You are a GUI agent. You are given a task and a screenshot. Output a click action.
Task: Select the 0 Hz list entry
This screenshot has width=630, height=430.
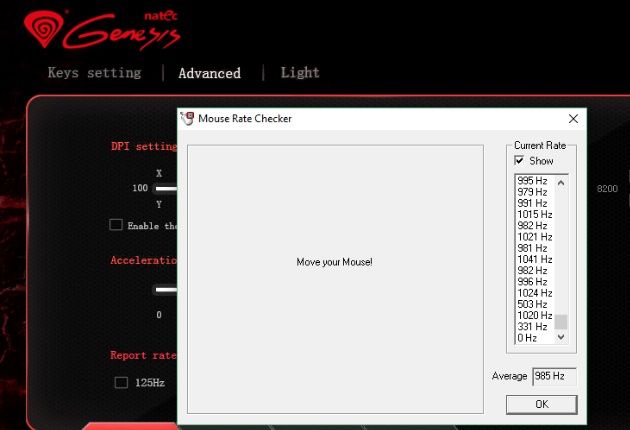[x=527, y=338]
